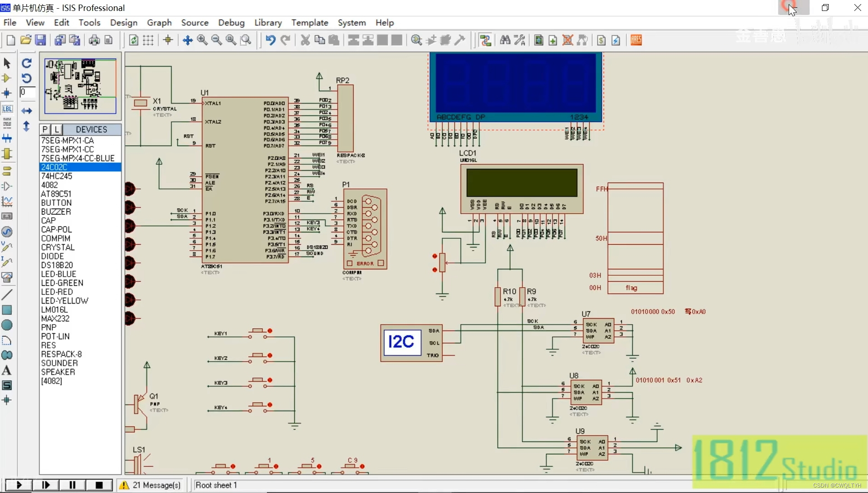This screenshot has width=868, height=493.
Task: Redo the last undone action
Action: pos(285,40)
